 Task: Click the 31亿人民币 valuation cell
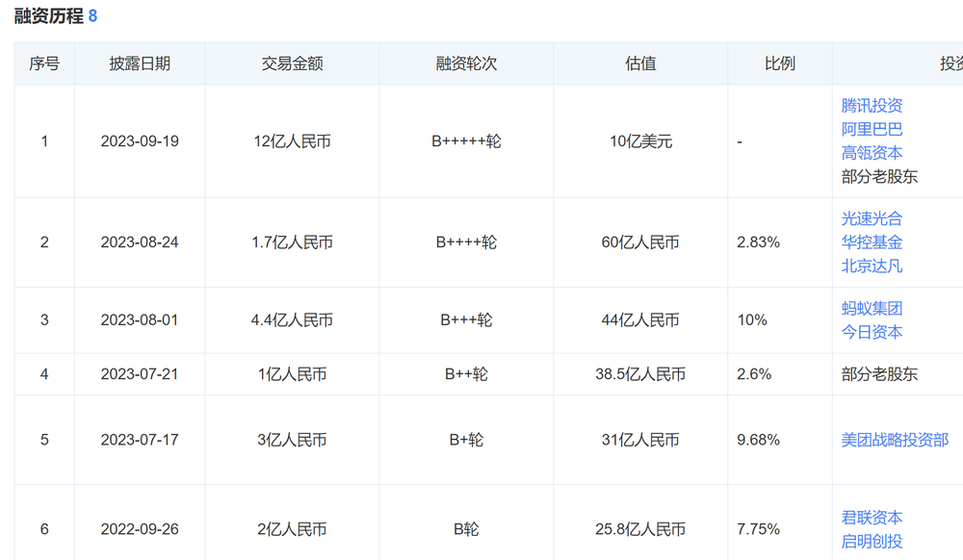pyautogui.click(x=640, y=441)
